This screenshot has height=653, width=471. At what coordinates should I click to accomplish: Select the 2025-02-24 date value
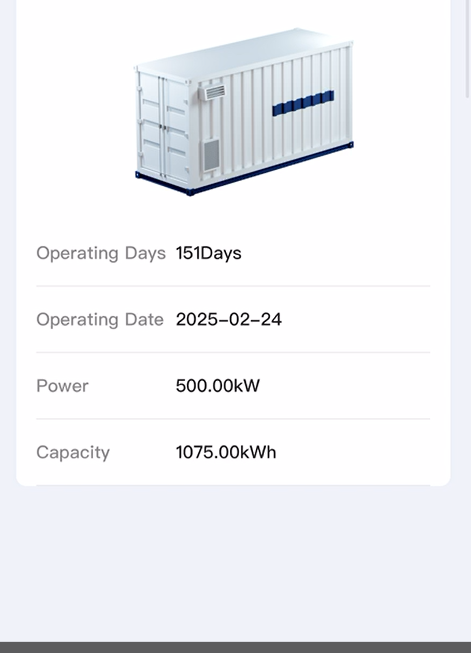(229, 319)
